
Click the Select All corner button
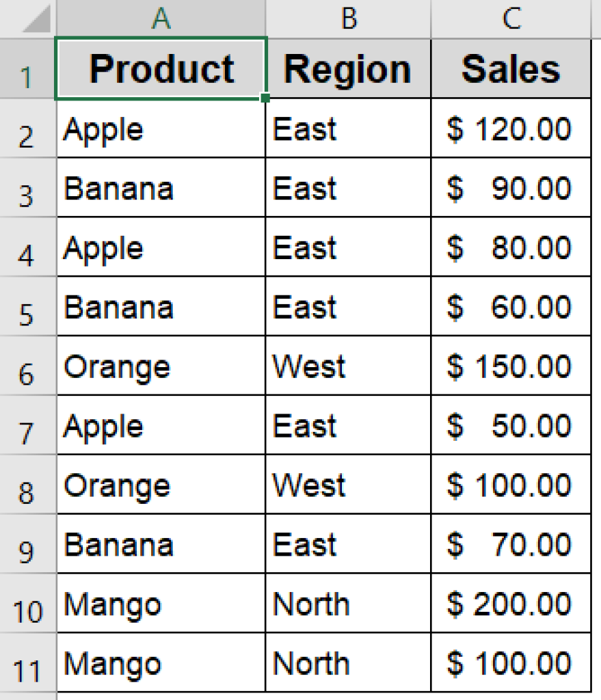pos(27,18)
